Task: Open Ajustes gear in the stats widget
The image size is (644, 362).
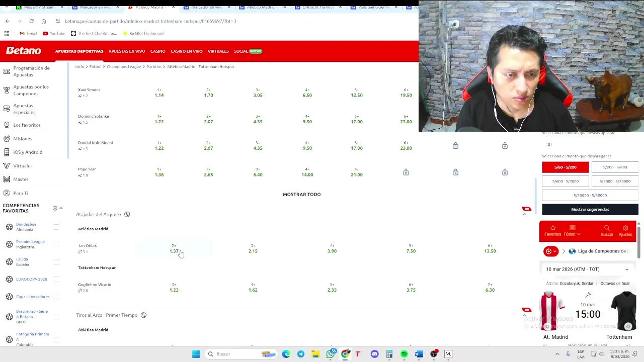Action: pyautogui.click(x=625, y=231)
